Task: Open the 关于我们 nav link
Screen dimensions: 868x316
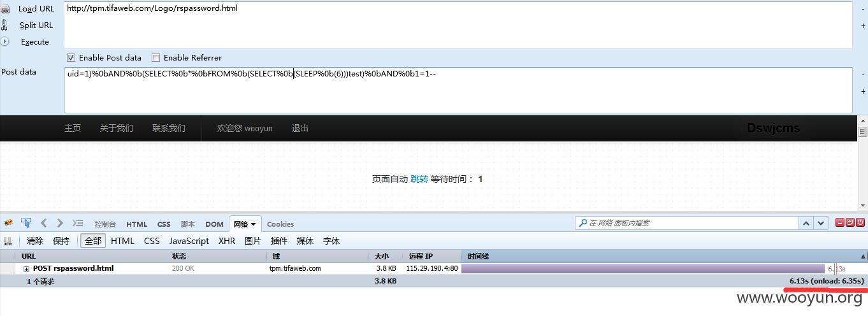Action: click(117, 128)
